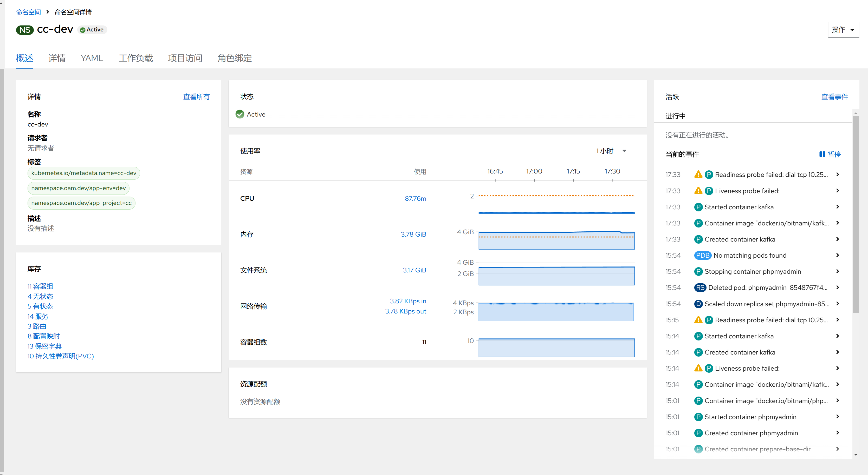This screenshot has width=868, height=475.
Task: Click the P badge on Stopping container phpmyadmin
Action: (x=698, y=272)
